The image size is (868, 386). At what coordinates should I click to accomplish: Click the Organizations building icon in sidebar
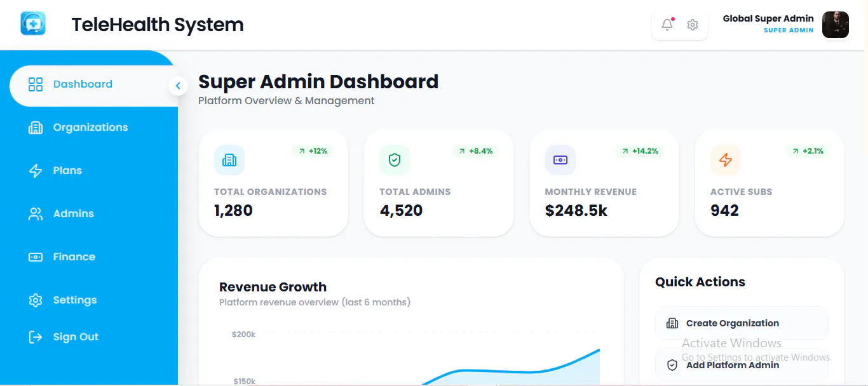tap(36, 128)
